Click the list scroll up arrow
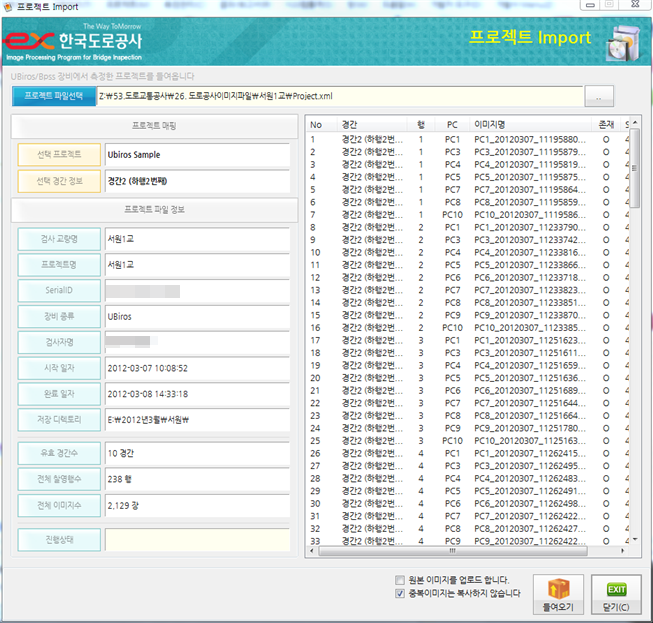The width and height of the screenshot is (653, 623). 635,122
